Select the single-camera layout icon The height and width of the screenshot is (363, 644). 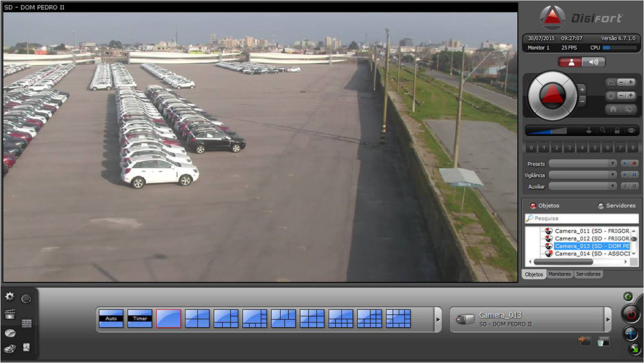point(168,319)
